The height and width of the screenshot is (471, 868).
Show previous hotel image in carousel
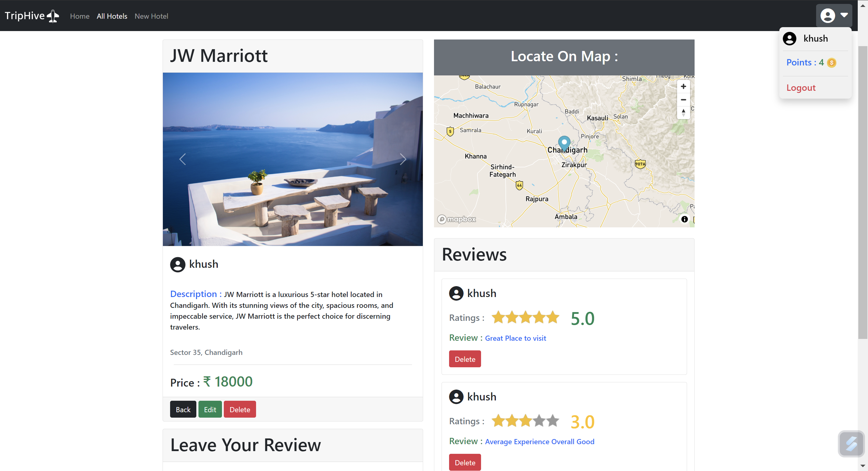click(x=183, y=159)
